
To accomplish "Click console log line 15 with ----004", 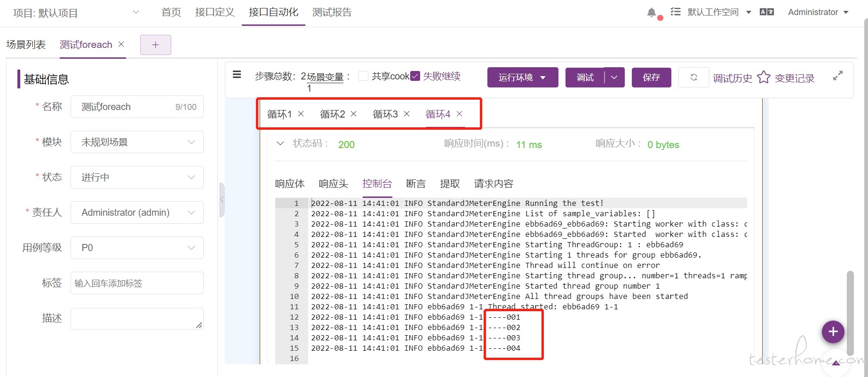I will pyautogui.click(x=415, y=348).
